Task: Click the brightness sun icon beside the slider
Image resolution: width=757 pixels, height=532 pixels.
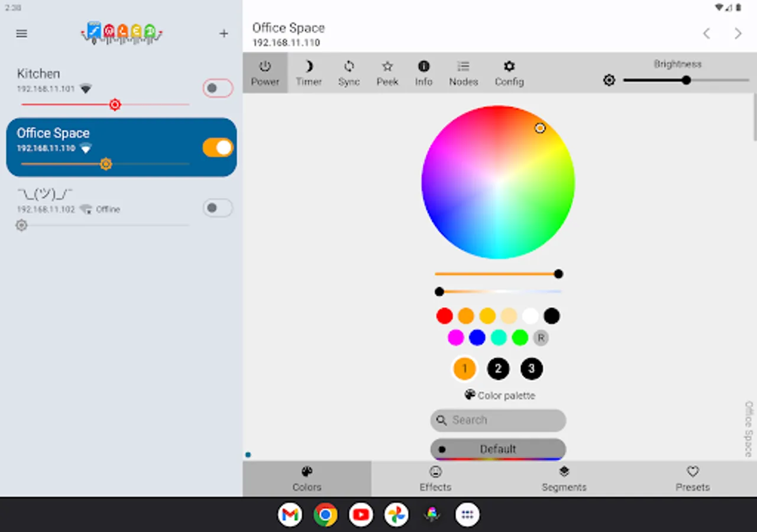Action: (609, 80)
